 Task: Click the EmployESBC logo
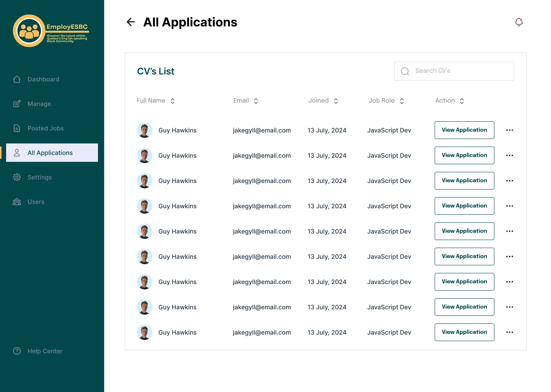tap(51, 31)
